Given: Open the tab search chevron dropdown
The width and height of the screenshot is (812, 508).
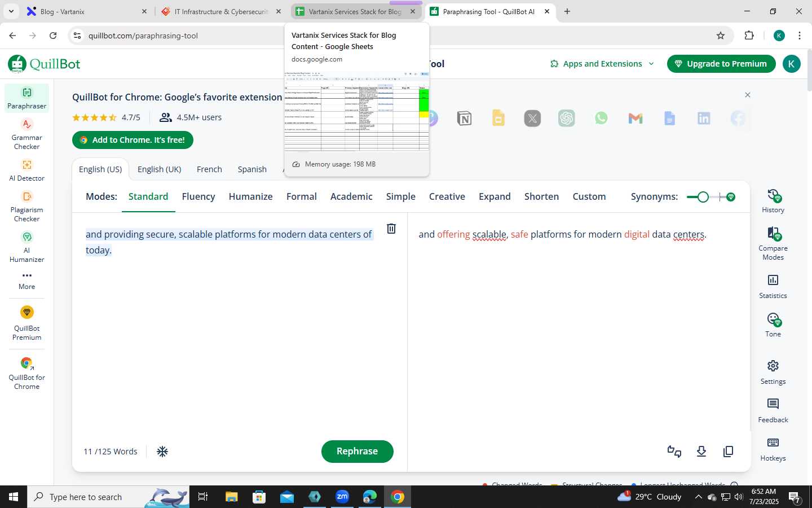Looking at the screenshot, I should (x=11, y=11).
